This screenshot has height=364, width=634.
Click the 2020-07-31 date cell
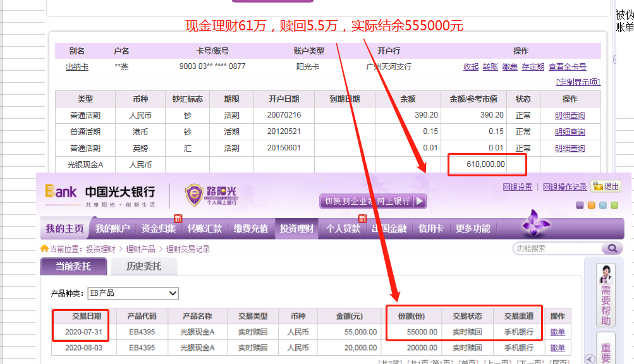point(83,332)
